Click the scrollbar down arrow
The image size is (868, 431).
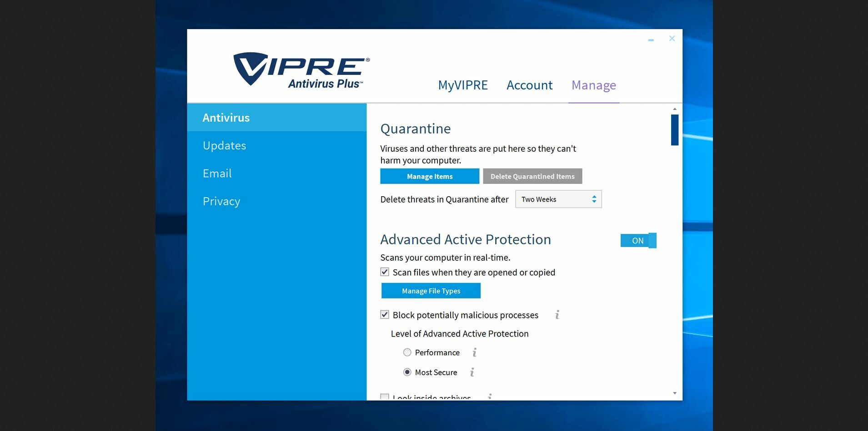coord(675,393)
